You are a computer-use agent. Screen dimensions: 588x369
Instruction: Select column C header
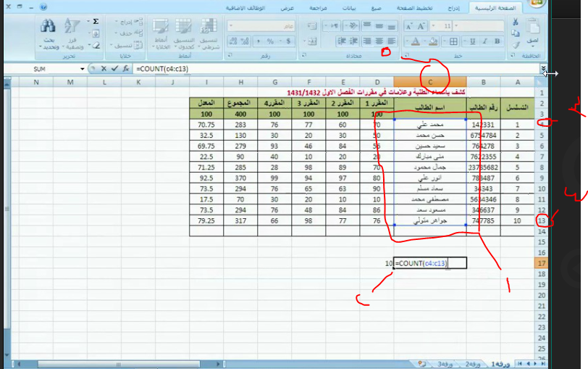[430, 82]
